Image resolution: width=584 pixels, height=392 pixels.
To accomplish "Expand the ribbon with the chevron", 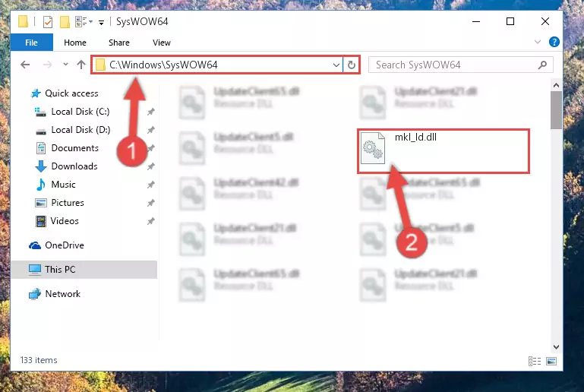I will pyautogui.click(x=538, y=42).
